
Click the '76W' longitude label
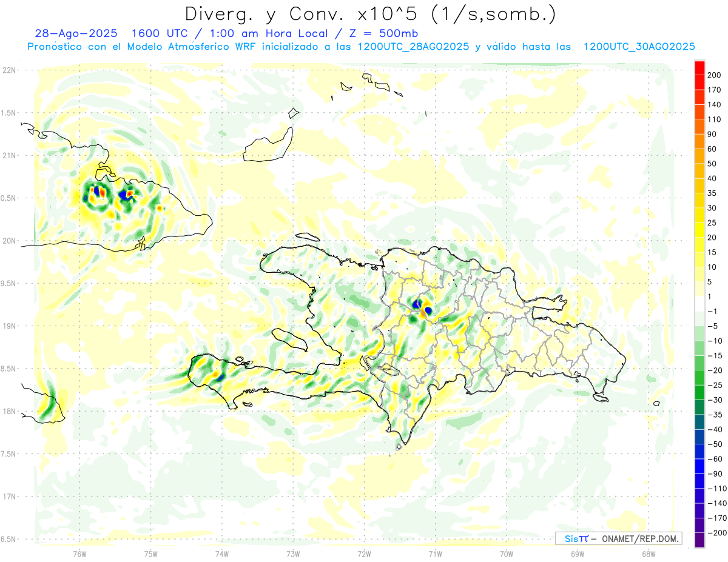click(79, 554)
